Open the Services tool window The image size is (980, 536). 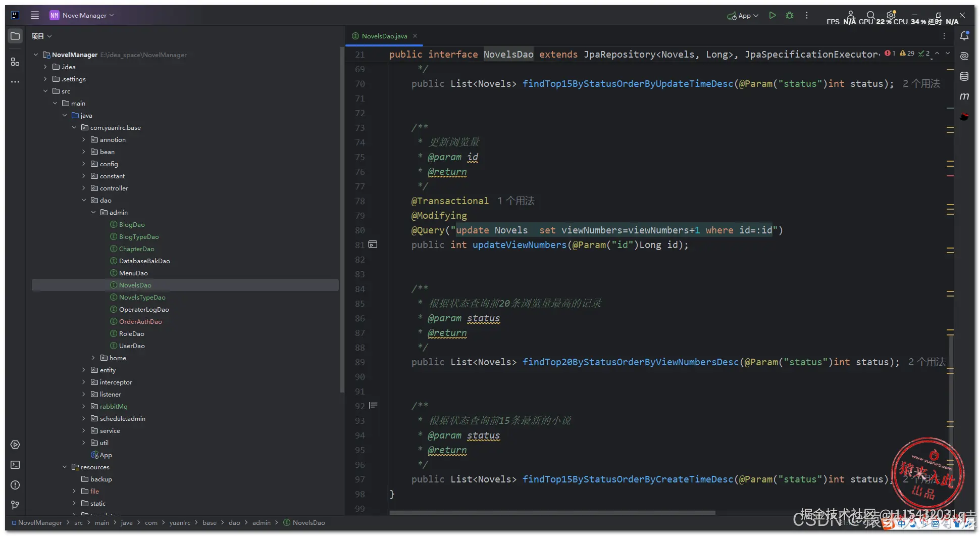pos(15,445)
